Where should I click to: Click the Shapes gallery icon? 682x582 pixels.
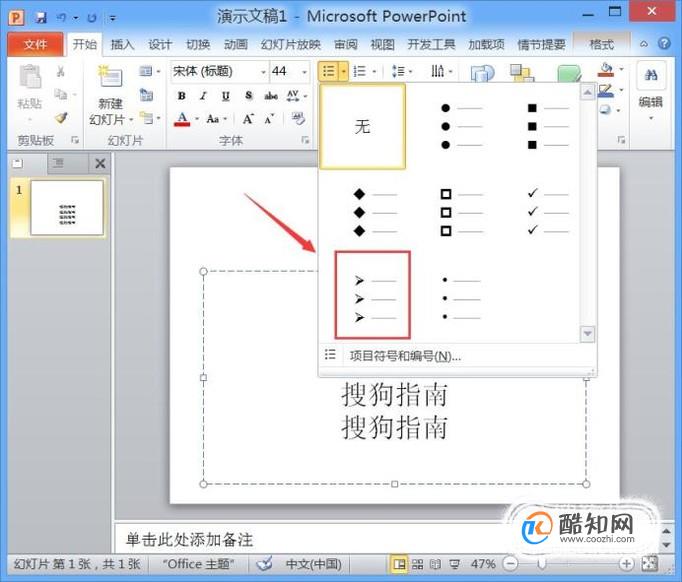482,74
